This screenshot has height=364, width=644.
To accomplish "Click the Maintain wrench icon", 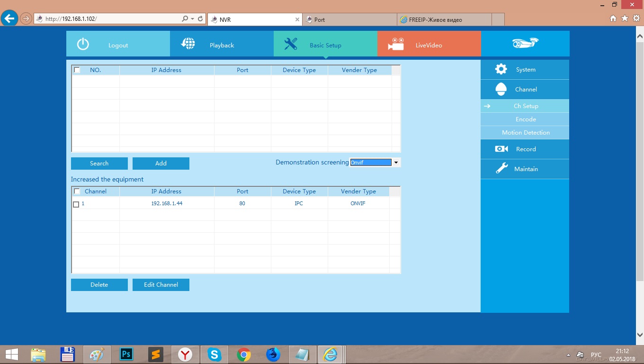I will pyautogui.click(x=501, y=169).
